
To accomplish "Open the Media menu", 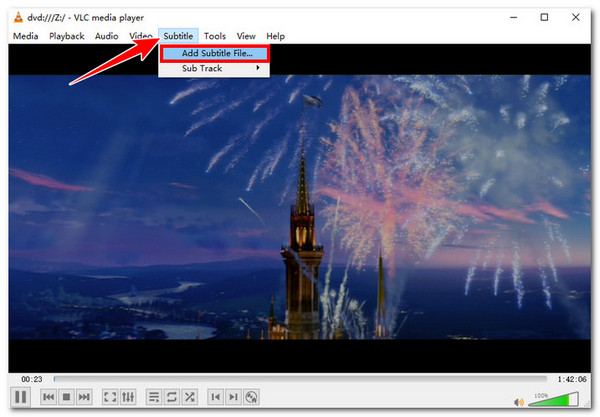I will pyautogui.click(x=26, y=36).
